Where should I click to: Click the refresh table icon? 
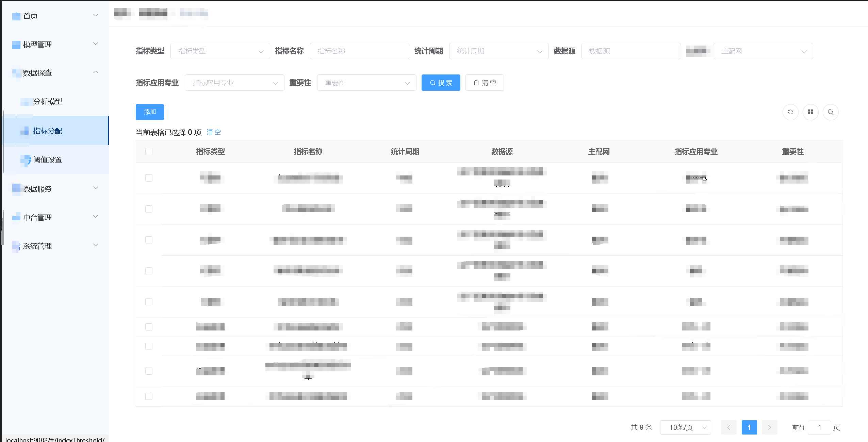[790, 112]
